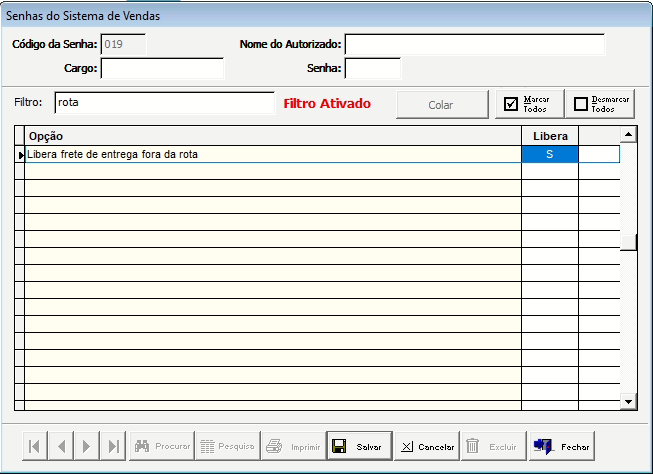Image resolution: width=653 pixels, height=474 pixels.
Task: Click the Colar button
Action: pos(442,105)
